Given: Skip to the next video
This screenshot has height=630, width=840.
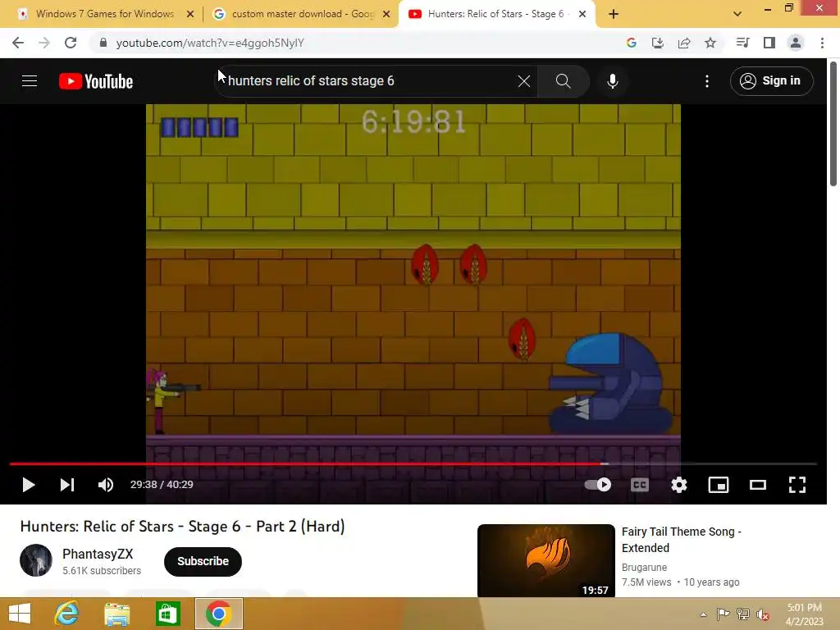Looking at the screenshot, I should pyautogui.click(x=67, y=485).
